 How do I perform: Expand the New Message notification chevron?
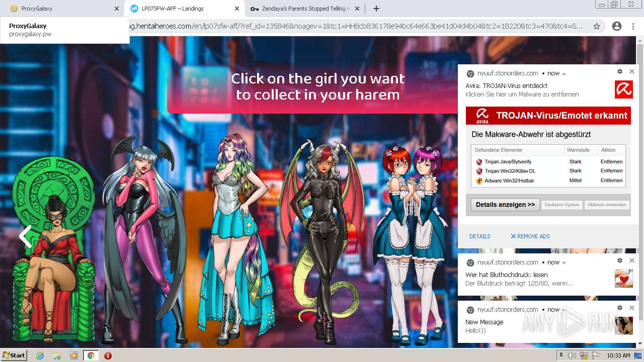(564, 310)
